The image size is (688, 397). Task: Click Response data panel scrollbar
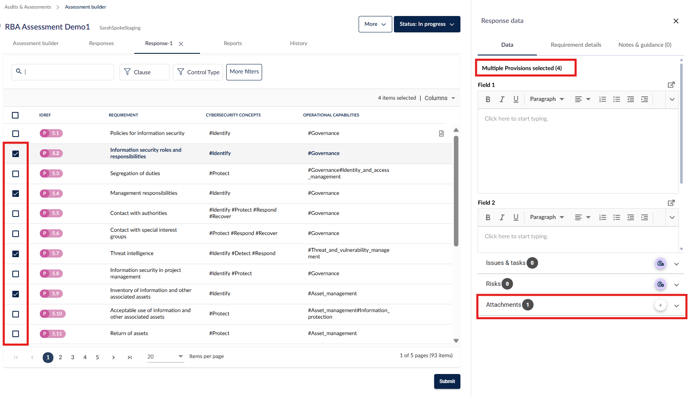click(x=681, y=124)
